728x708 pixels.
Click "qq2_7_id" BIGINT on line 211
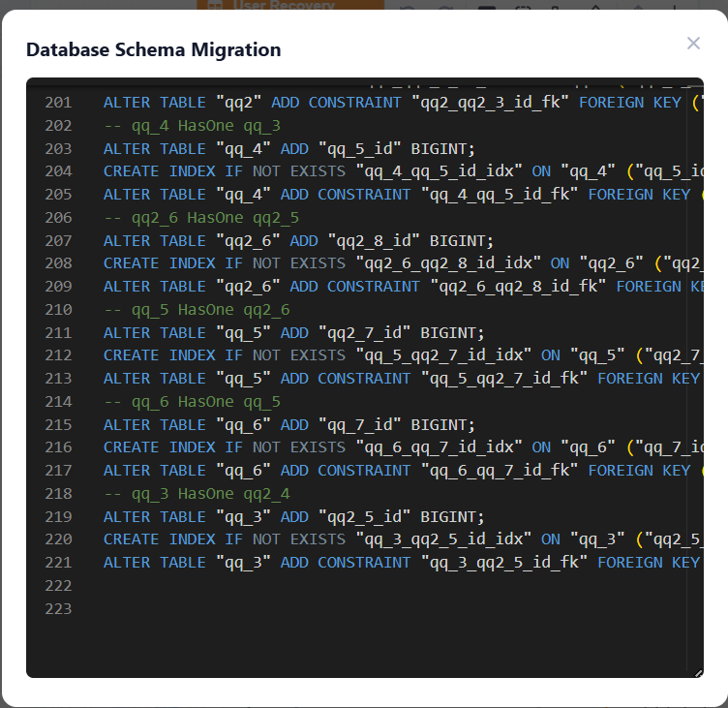[401, 332]
